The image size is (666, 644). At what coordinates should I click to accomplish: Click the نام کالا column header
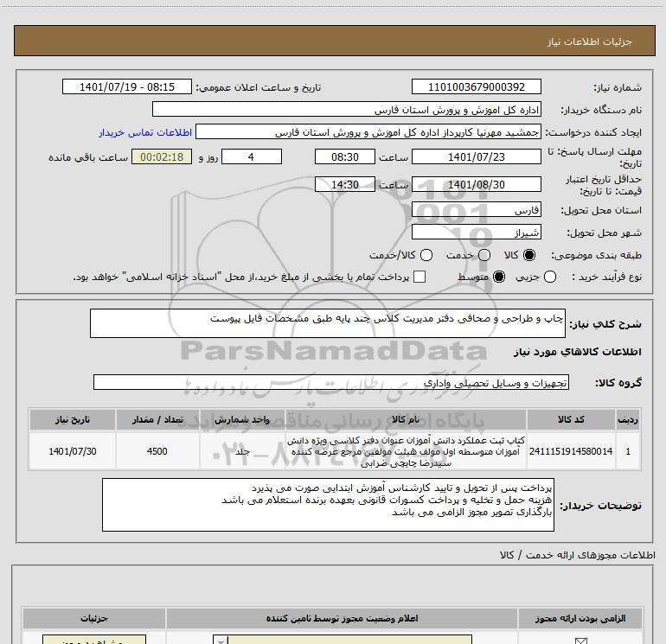(406, 419)
